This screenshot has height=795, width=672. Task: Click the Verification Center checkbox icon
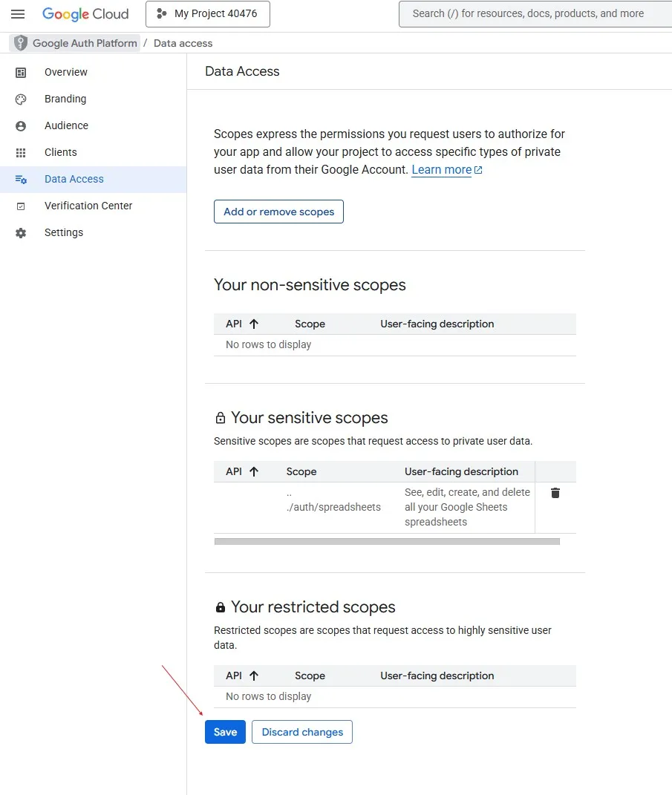click(x=21, y=206)
